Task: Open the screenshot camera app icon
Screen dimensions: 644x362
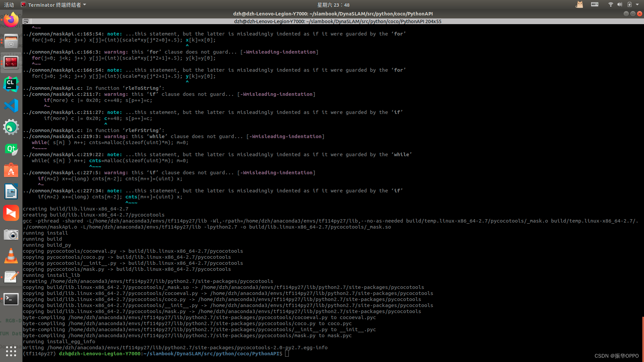Action: coord(11,235)
